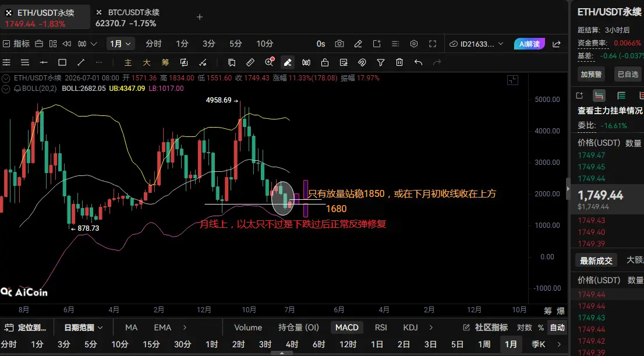Select the 1分 interval in top toolbar
644x356 pixels.
pos(182,44)
